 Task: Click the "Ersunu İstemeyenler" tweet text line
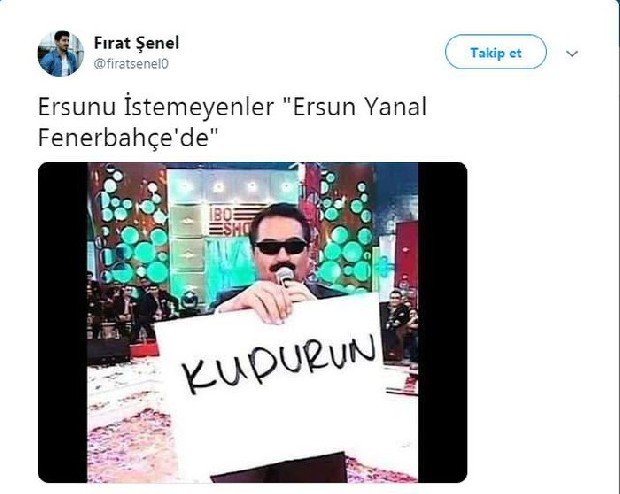click(156, 106)
